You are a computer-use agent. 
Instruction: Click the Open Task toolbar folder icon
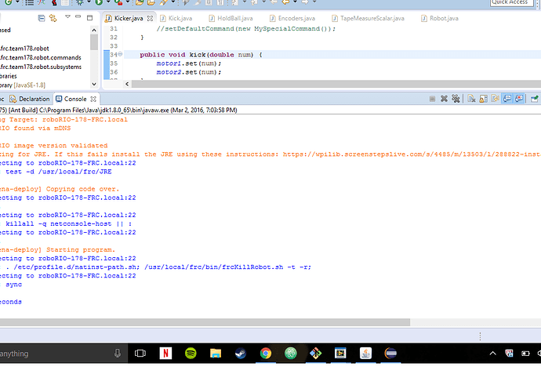(x=151, y=2)
